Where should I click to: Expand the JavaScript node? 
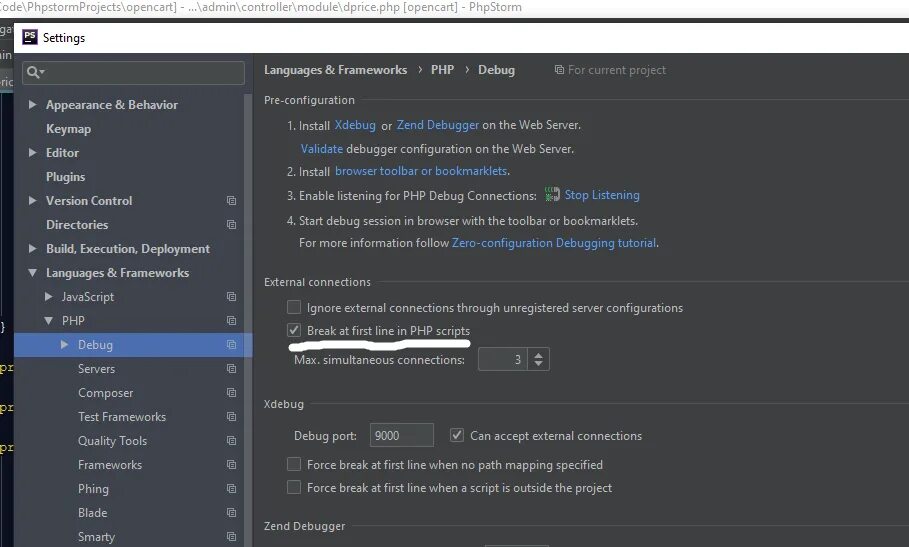pyautogui.click(x=49, y=297)
